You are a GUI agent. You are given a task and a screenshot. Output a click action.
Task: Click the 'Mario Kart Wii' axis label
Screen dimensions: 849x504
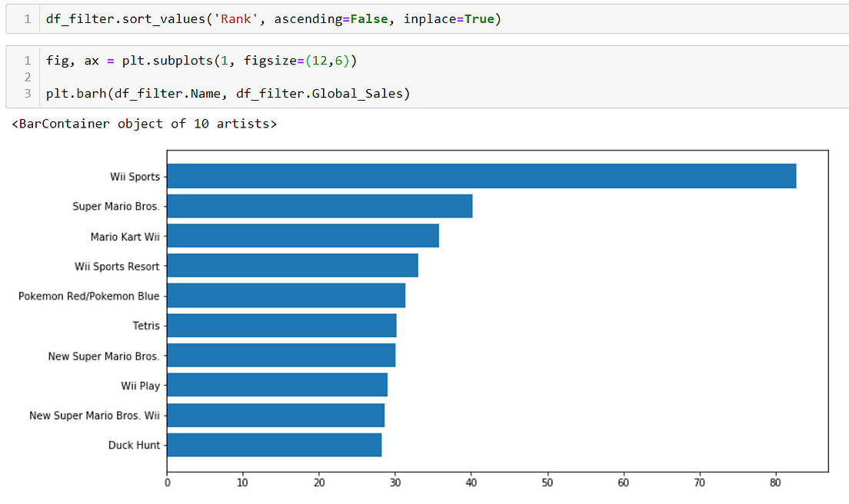(x=125, y=237)
